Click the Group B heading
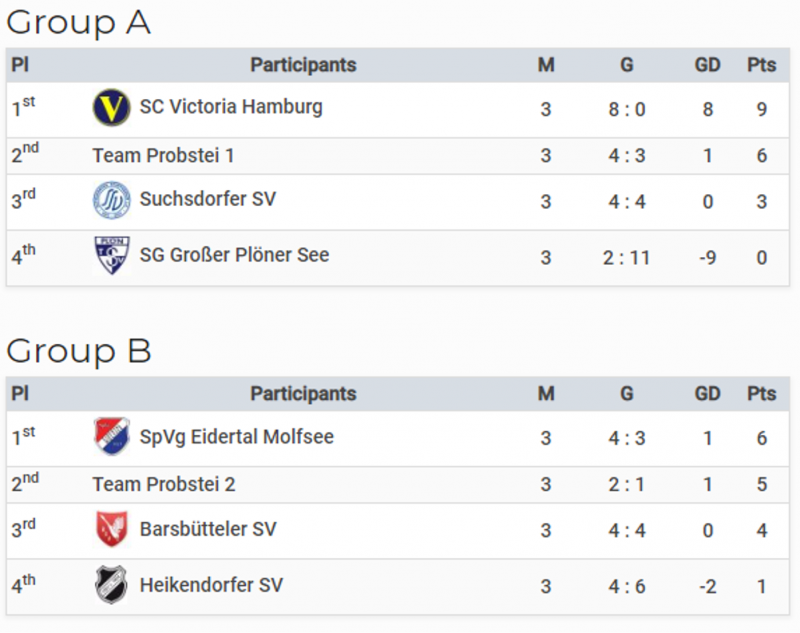Image resolution: width=800 pixels, height=633 pixels. coord(79,351)
